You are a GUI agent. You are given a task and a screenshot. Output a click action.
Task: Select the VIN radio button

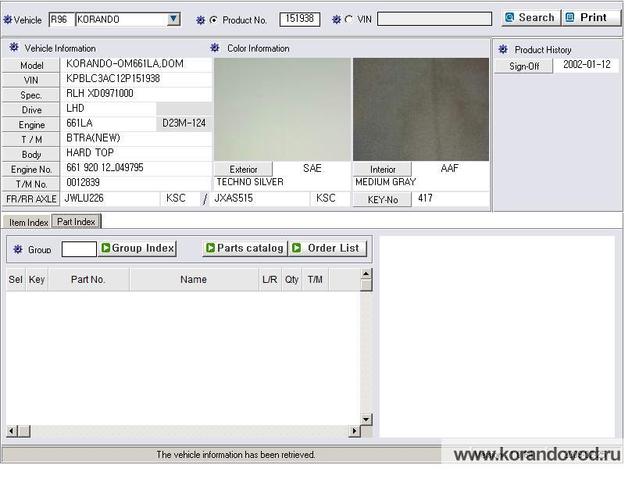coord(348,19)
